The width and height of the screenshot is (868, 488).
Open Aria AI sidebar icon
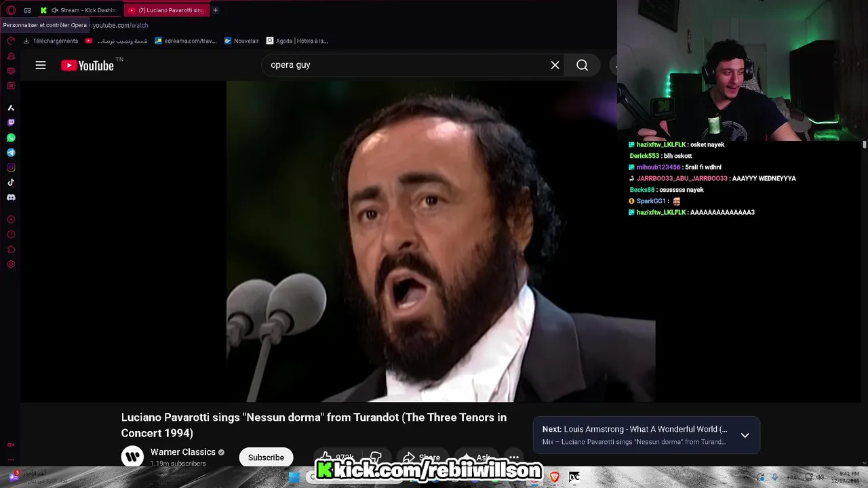point(11,108)
